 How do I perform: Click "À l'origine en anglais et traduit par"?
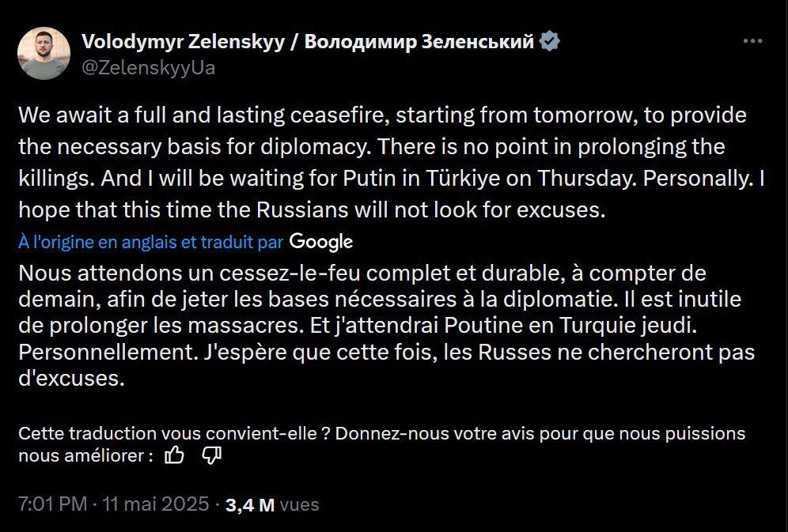click(151, 241)
